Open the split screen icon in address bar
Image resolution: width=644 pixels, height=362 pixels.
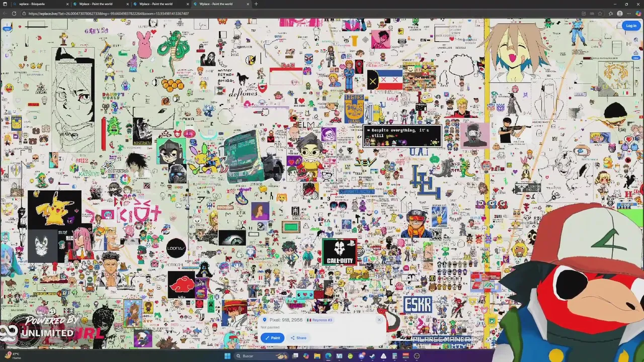pos(584,14)
